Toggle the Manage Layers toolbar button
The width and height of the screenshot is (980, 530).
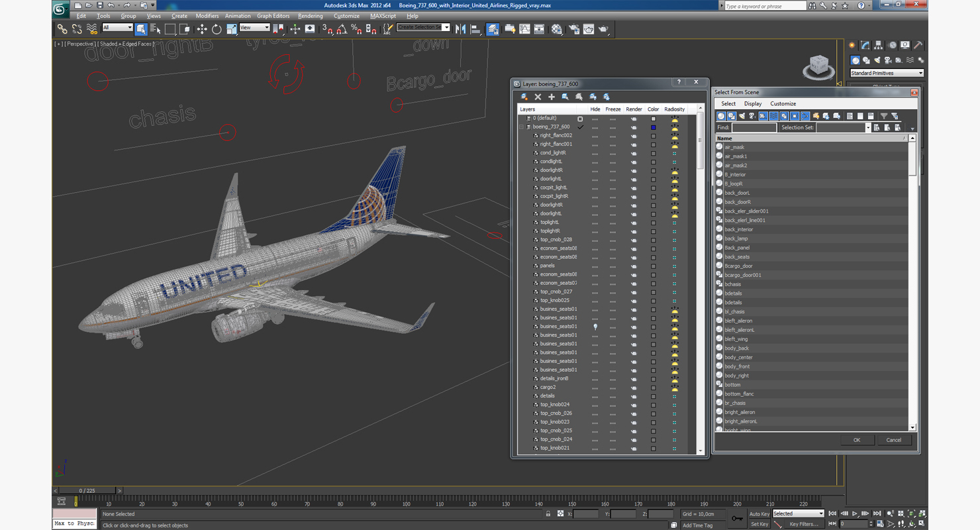[493, 29]
